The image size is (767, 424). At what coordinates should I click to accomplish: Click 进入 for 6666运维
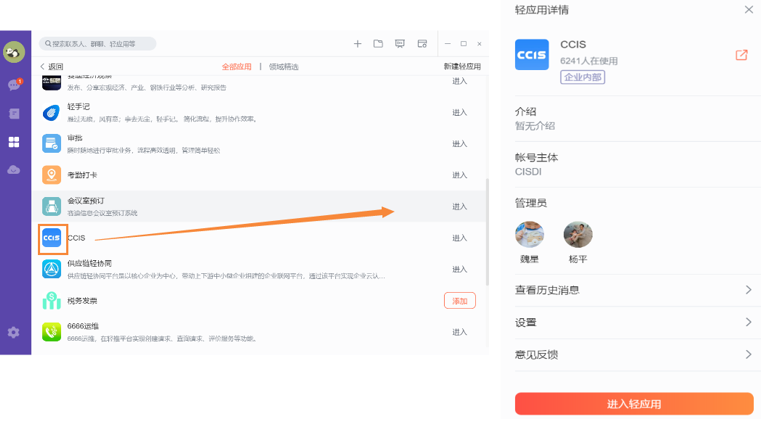tap(459, 332)
